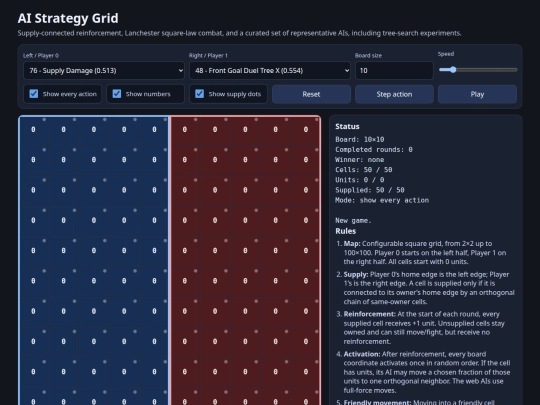Screen dimensions: 540x405
Task: Click the Step action button
Action: click(394, 94)
